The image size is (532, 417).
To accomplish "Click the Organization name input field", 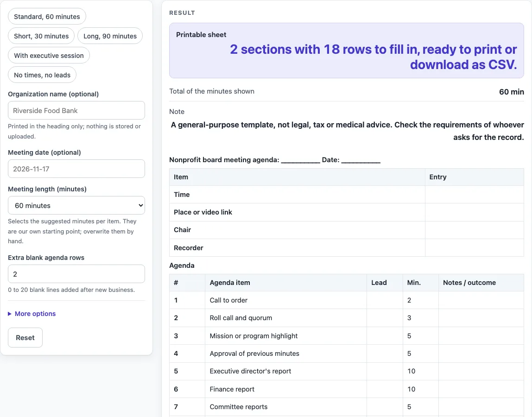I will 76,110.
